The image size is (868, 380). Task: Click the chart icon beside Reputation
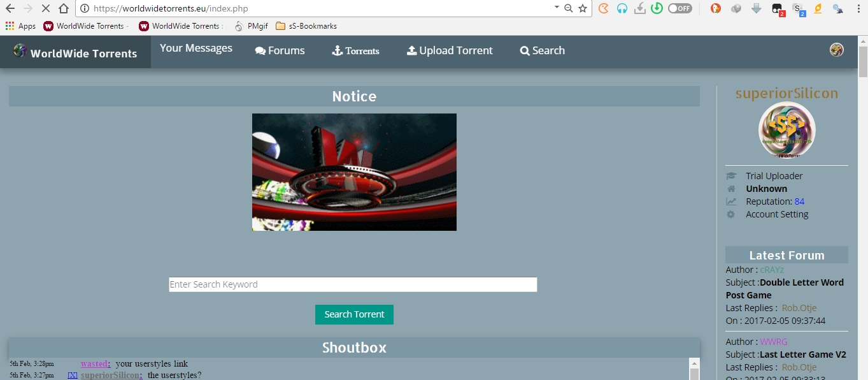[x=731, y=201]
